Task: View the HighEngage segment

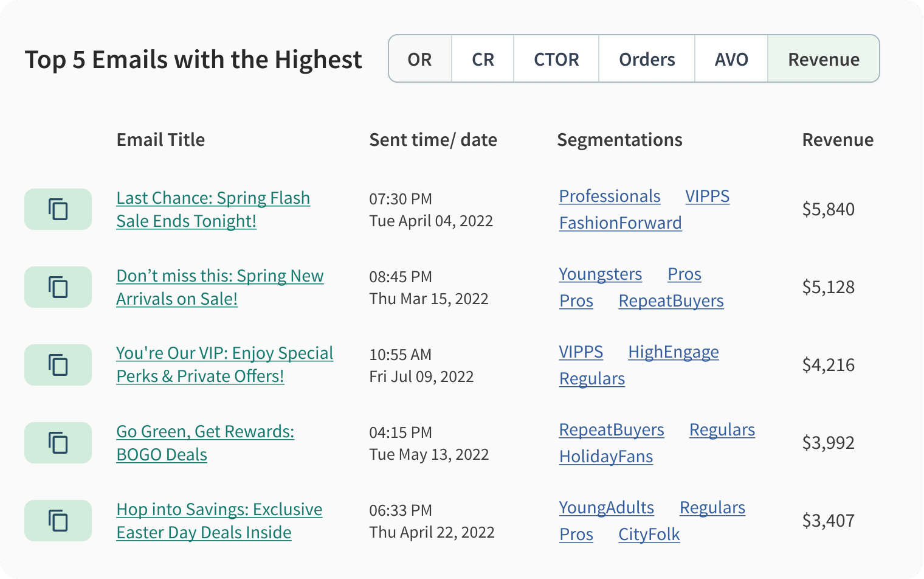Action: [674, 352]
